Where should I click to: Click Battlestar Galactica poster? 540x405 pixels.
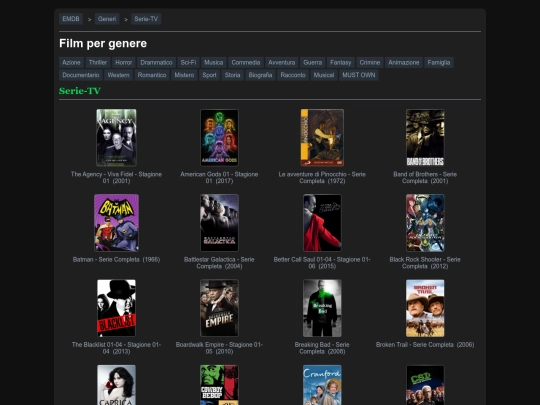coord(219,223)
